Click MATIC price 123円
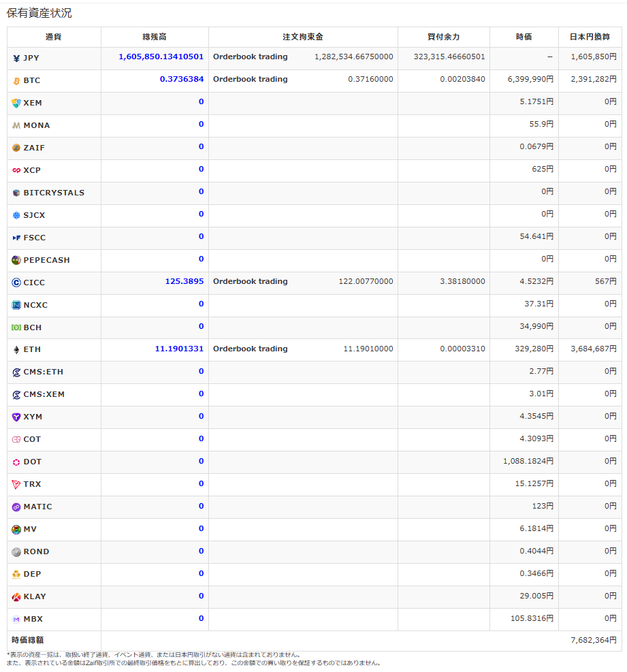 tap(543, 506)
